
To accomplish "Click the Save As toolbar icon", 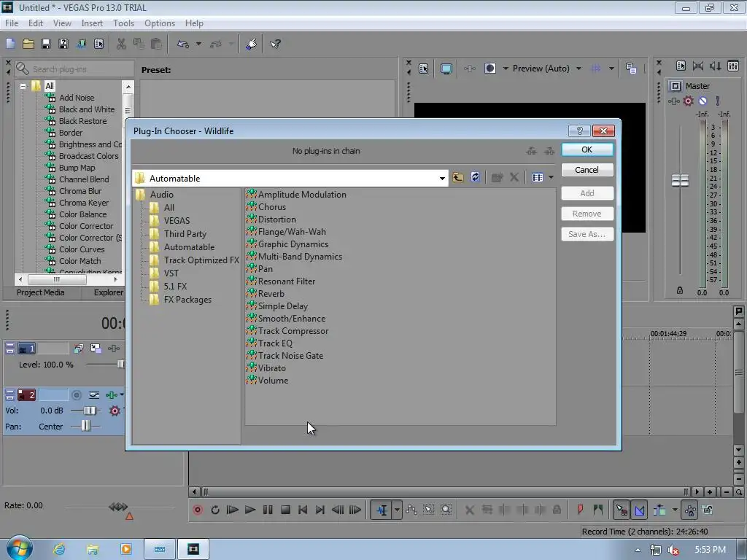I will point(63,44).
